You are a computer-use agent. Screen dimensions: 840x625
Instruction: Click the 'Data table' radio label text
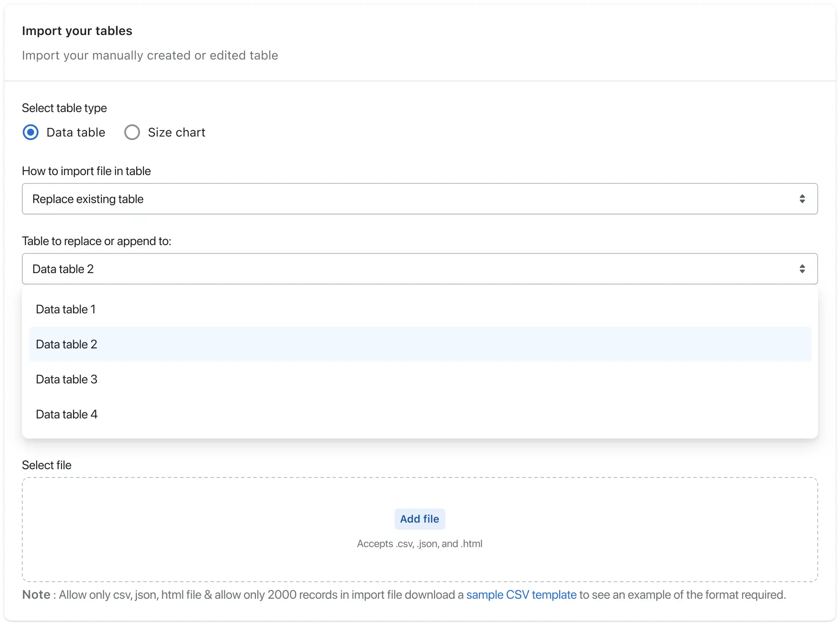pos(76,132)
